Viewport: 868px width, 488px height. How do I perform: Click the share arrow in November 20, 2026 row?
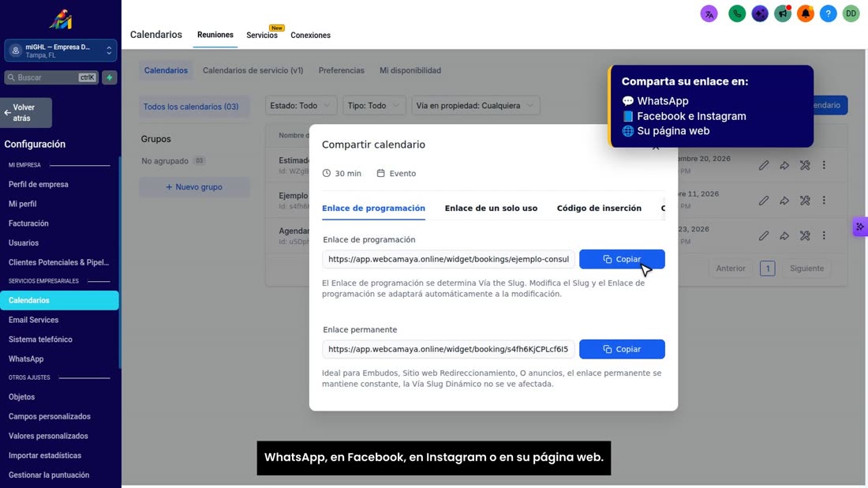[784, 165]
